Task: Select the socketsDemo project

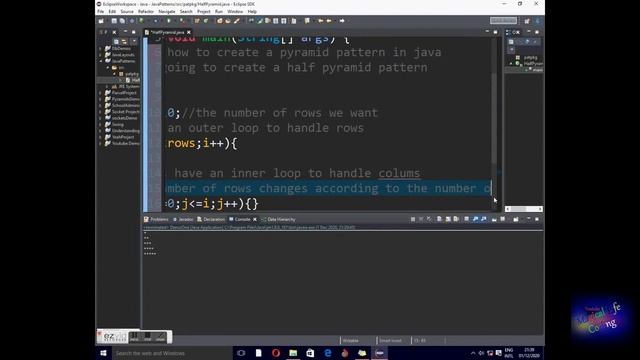Action: 122,118
